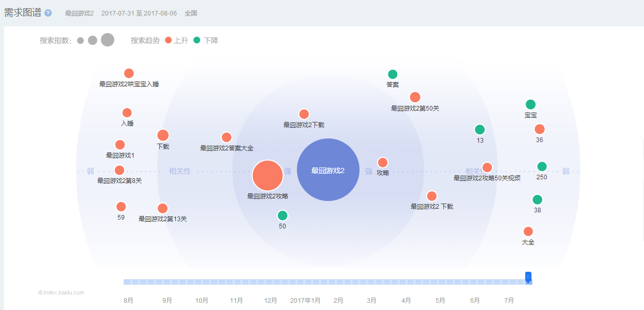Click the orange bubble labeled 36
Viewport: 644px width, 310px height.
click(x=540, y=129)
